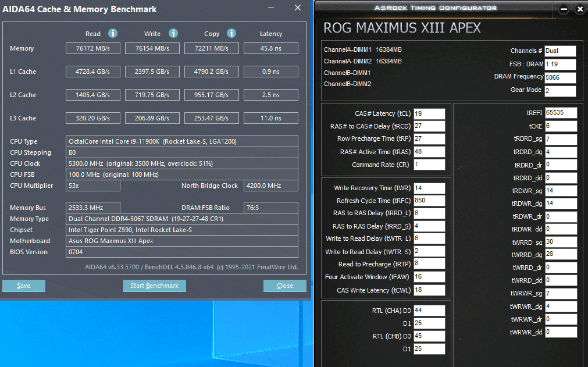Click North Bridge Clock field 4200.0 MHz

271,186
